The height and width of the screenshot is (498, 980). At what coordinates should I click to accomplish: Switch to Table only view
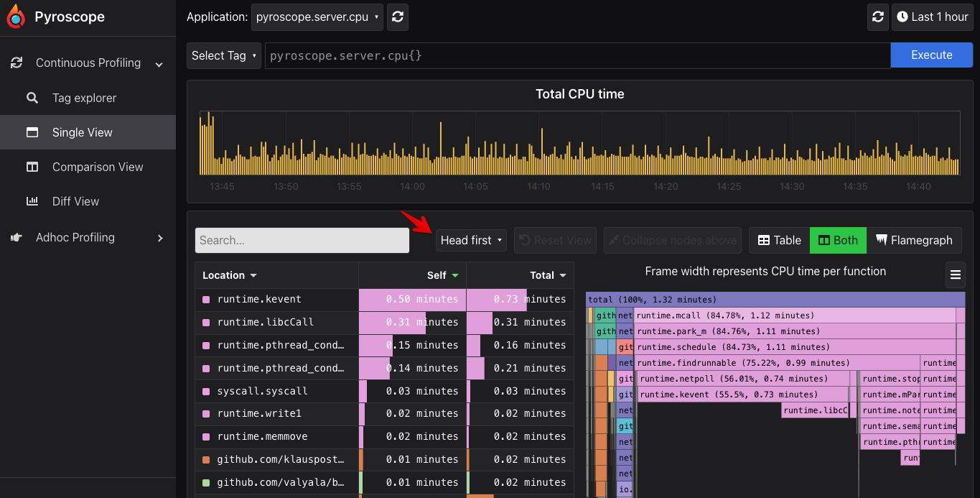click(x=780, y=240)
